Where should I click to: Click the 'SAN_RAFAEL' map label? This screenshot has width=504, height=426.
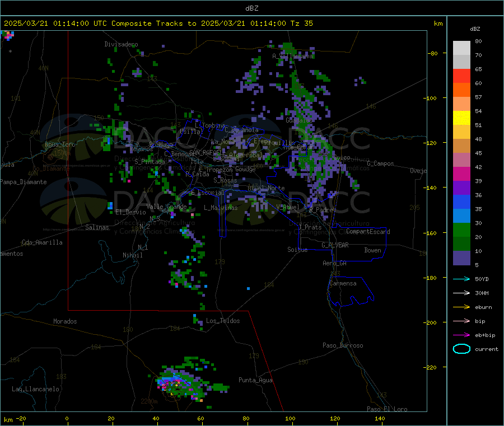pos(206,152)
